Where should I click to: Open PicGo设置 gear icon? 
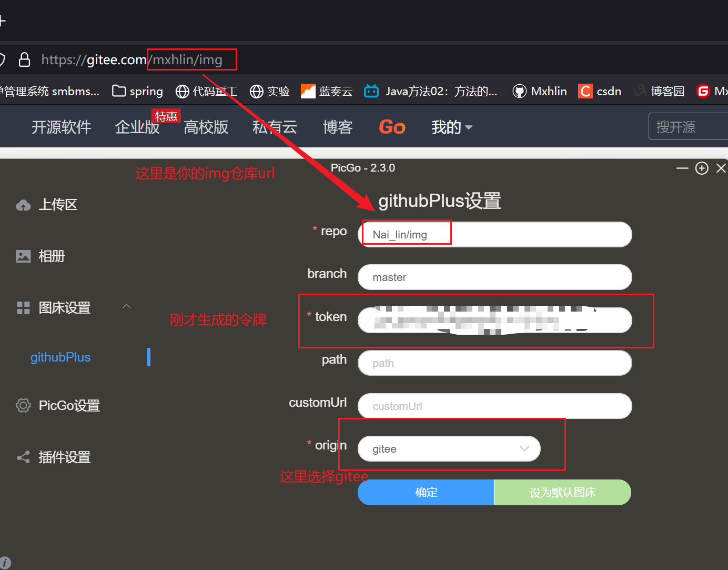pos(23,405)
